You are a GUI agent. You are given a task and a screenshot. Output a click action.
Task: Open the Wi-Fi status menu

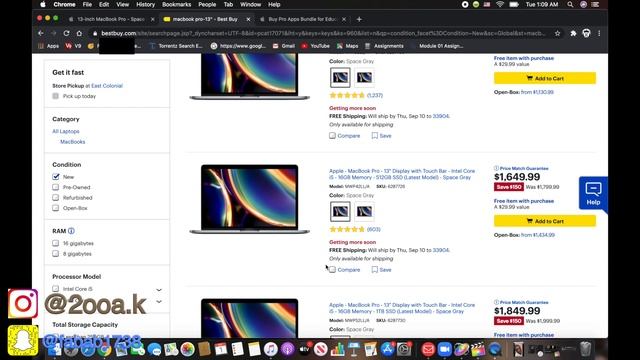pos(500,4)
